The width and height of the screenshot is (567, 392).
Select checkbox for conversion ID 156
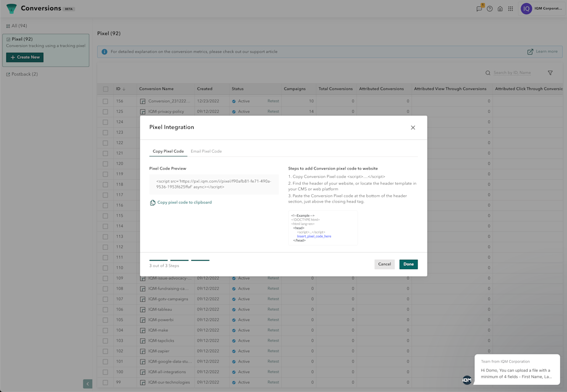click(x=105, y=101)
